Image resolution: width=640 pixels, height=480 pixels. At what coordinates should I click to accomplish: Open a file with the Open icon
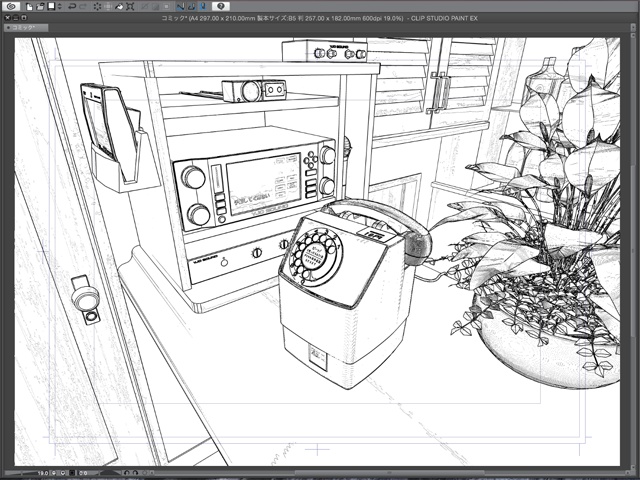click(40, 7)
